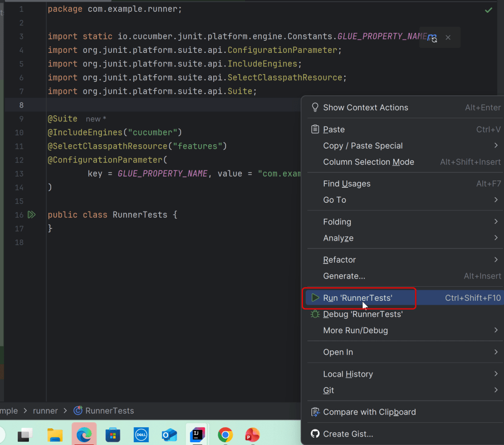The image size is (504, 445).
Task: Click the green run gutter icon beside RunnerTests class
Action: [x=32, y=214]
